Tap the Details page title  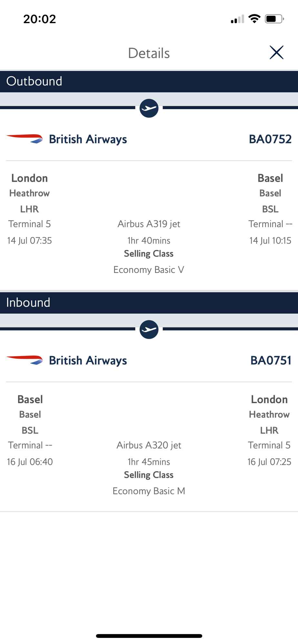coord(149,53)
